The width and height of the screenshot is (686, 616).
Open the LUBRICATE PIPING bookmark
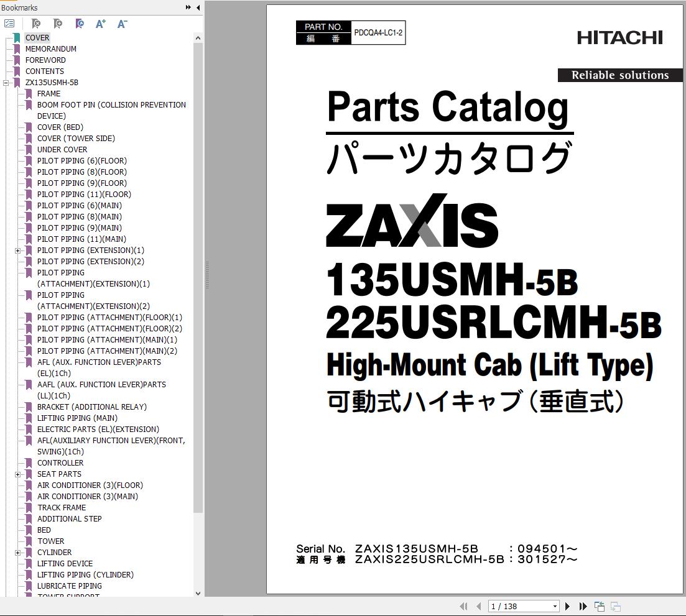[70, 586]
